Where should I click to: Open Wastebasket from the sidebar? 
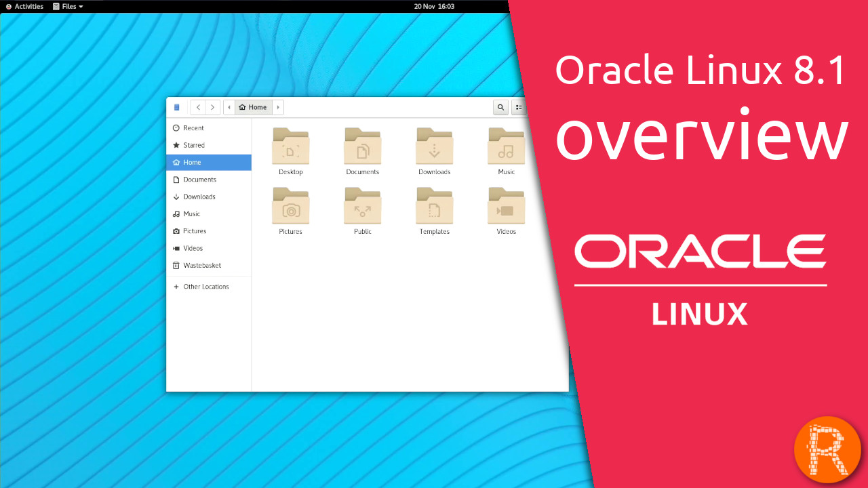(209, 266)
